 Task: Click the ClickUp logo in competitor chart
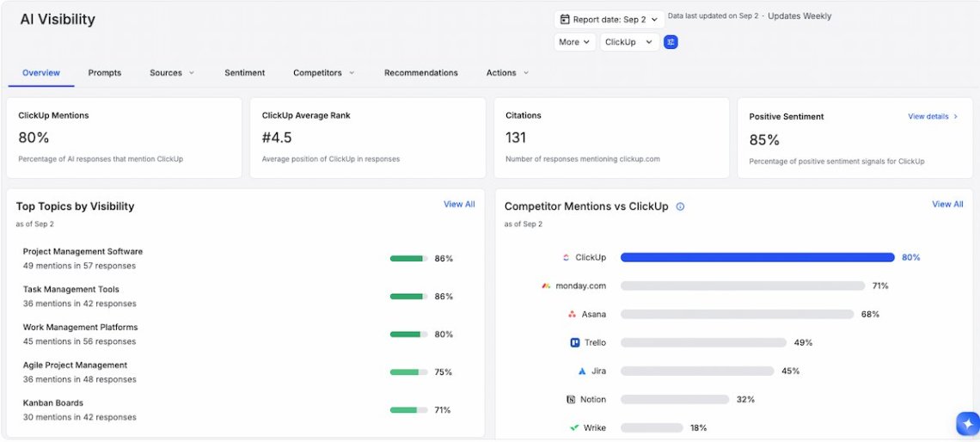click(567, 257)
